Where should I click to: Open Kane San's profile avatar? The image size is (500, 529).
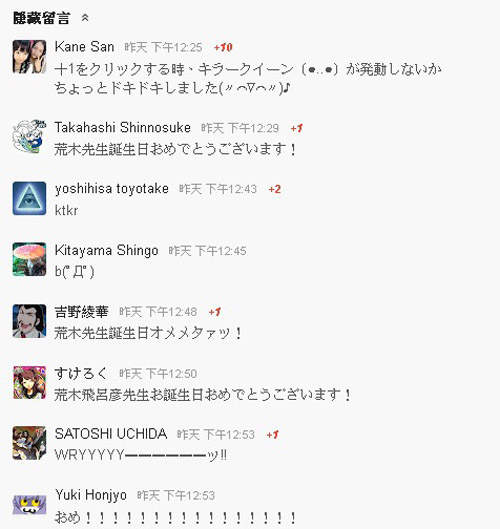[29, 56]
